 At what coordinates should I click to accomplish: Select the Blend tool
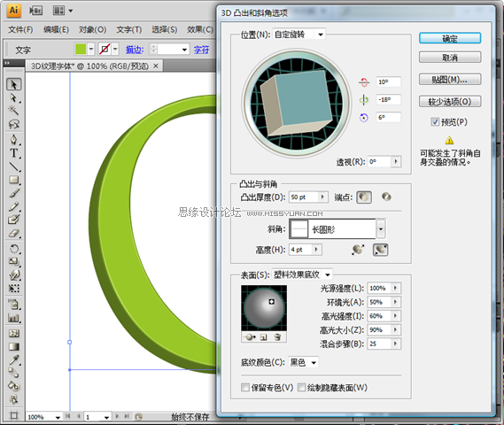(14, 373)
